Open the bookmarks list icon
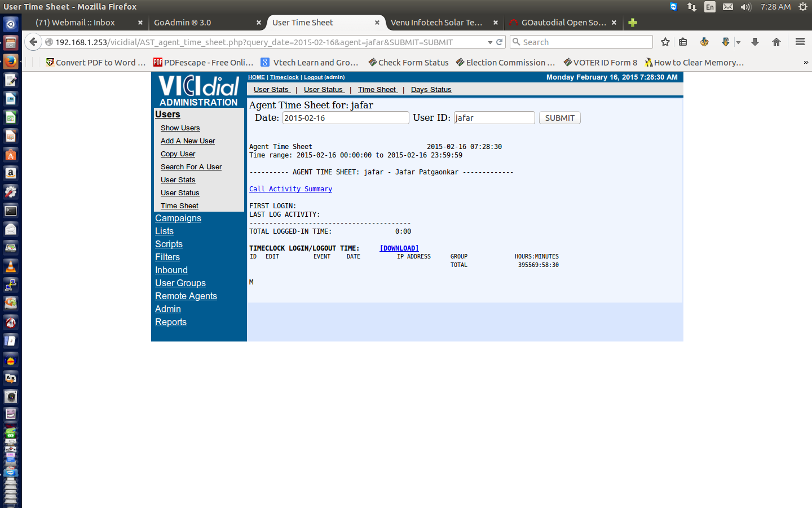Viewport: 812px width, 508px height. tap(683, 42)
